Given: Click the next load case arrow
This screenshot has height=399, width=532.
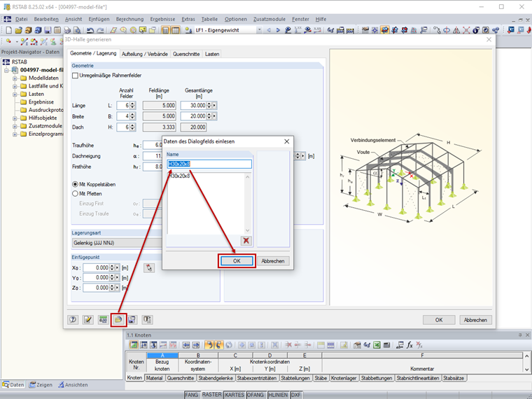Looking at the screenshot, I should point(278,30).
